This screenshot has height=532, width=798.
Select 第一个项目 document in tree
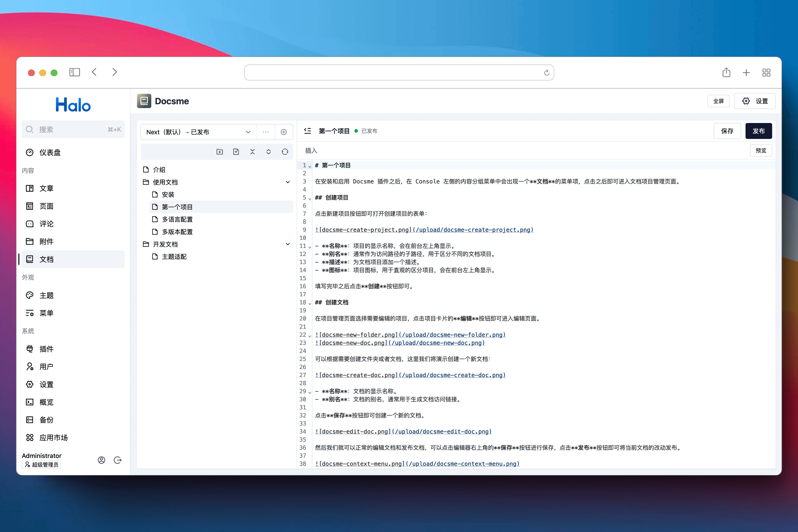221,207
